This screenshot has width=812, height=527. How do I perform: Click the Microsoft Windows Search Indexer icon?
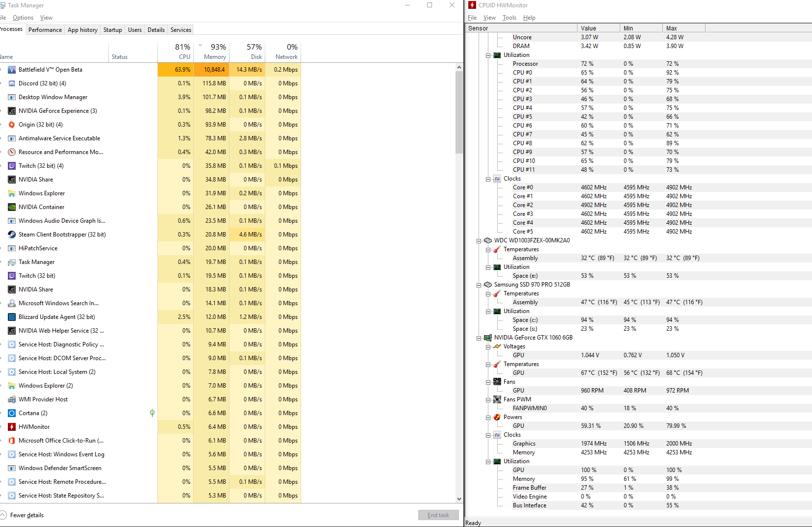point(12,303)
